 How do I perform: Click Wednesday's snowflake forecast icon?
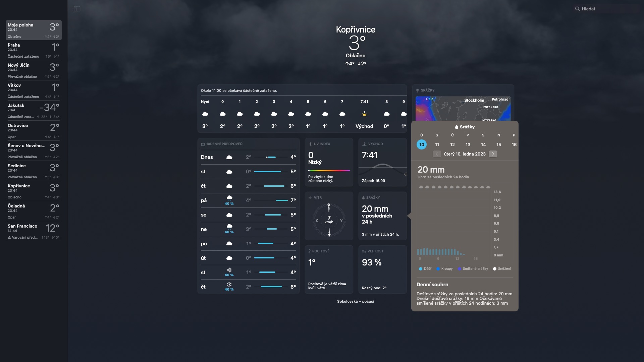click(229, 270)
